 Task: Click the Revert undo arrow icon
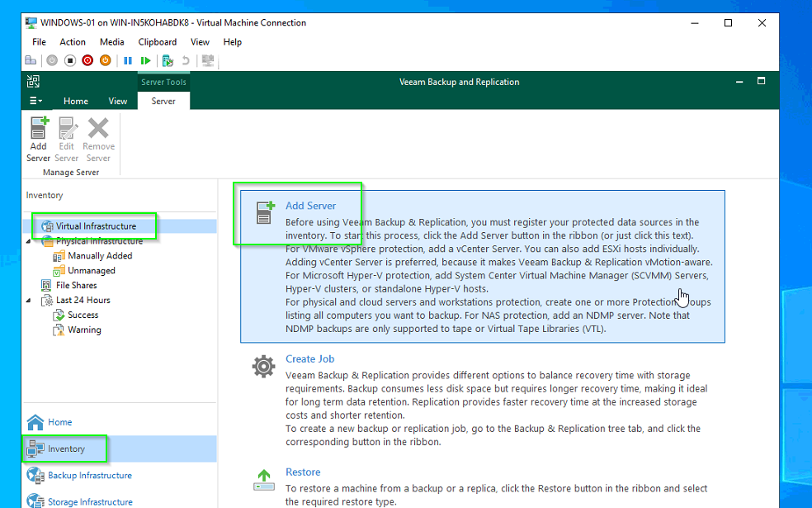[186, 60]
